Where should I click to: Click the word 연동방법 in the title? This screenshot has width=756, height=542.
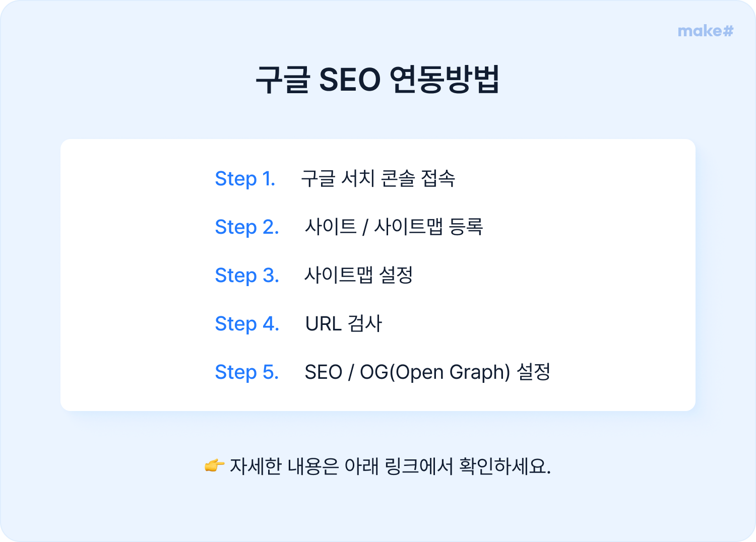445,79
